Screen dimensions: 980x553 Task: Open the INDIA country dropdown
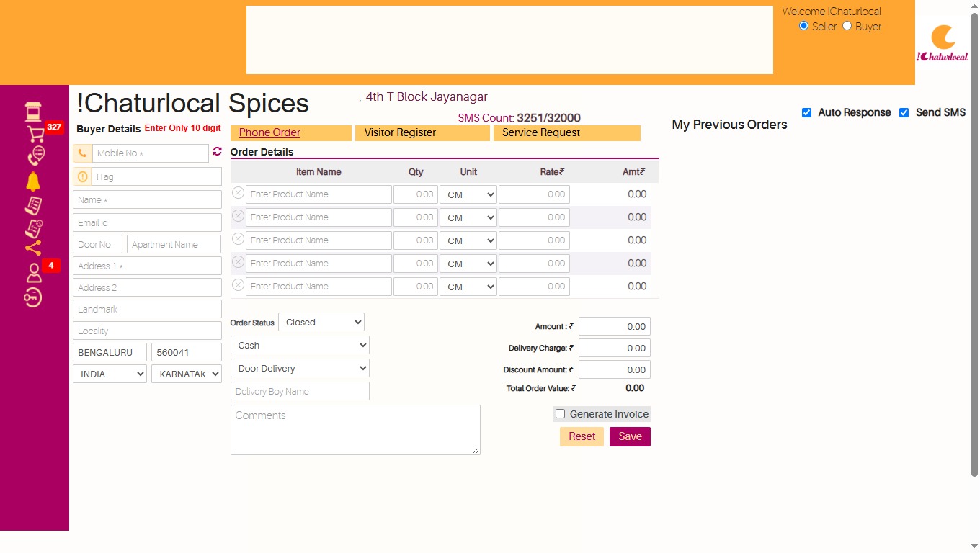click(110, 374)
